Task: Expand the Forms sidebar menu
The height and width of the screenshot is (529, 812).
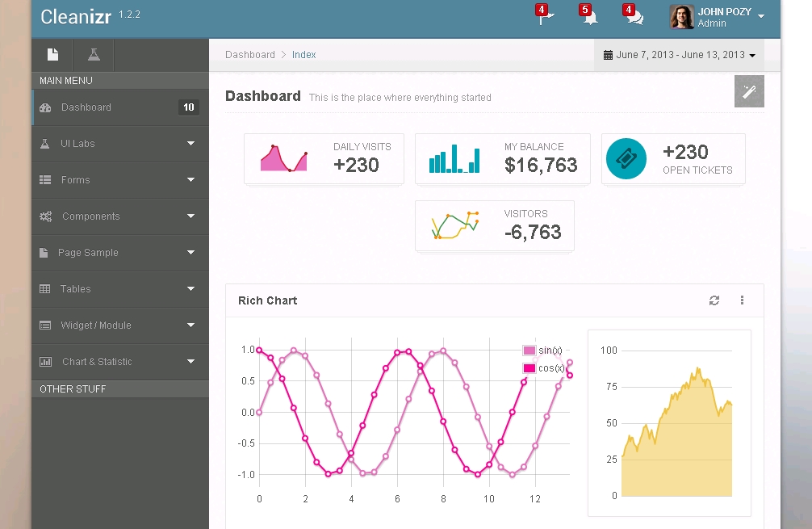Action: [x=119, y=180]
